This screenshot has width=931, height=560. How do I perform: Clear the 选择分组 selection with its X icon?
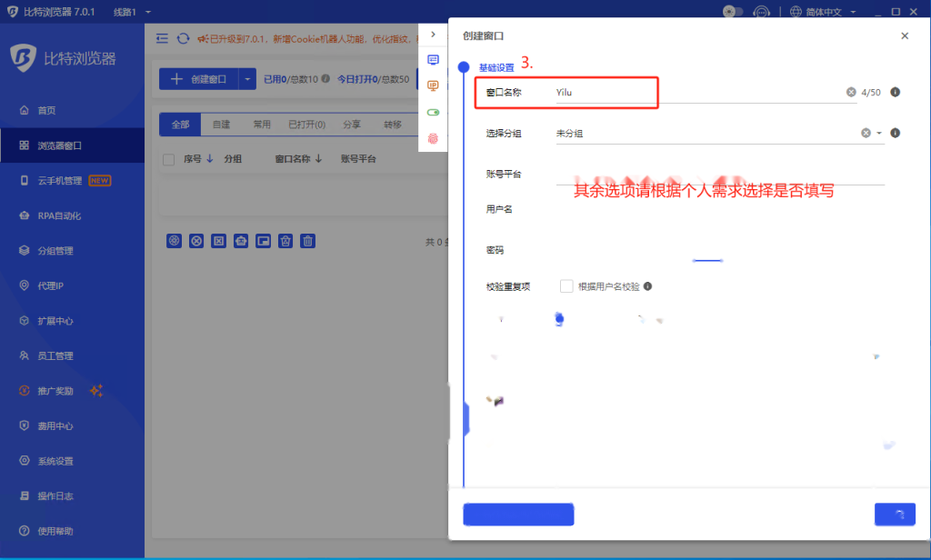tap(866, 133)
